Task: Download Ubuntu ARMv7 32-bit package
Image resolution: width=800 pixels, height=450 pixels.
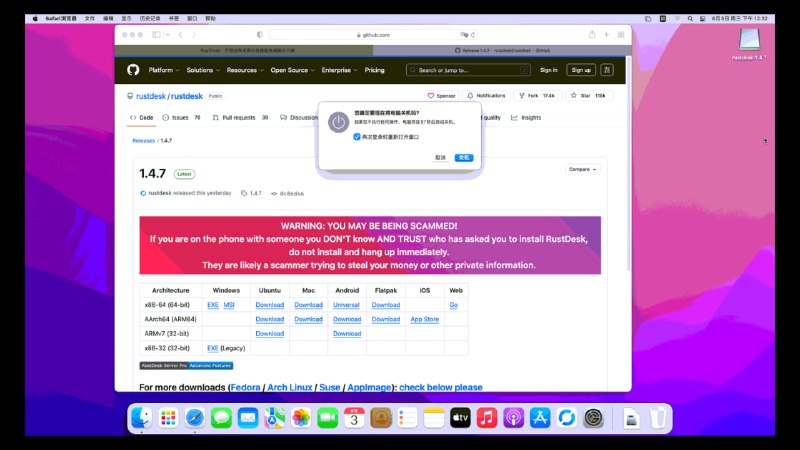Action: click(x=269, y=333)
